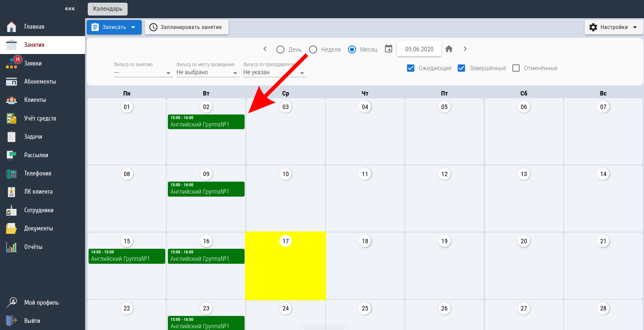Open the Задачи checklist icon
This screenshot has width=644, height=330.
pos(11,137)
